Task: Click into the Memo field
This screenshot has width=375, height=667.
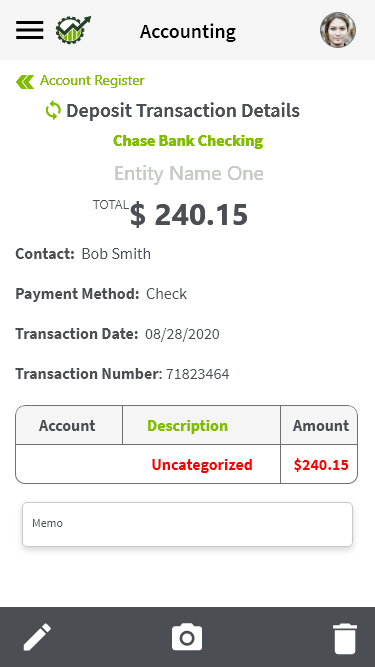Action: click(188, 524)
